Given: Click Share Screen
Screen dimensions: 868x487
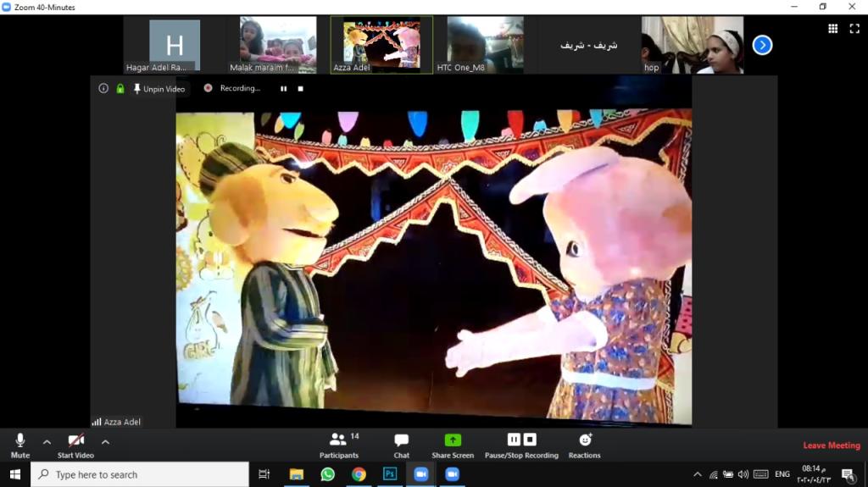Looking at the screenshot, I should point(453,445).
